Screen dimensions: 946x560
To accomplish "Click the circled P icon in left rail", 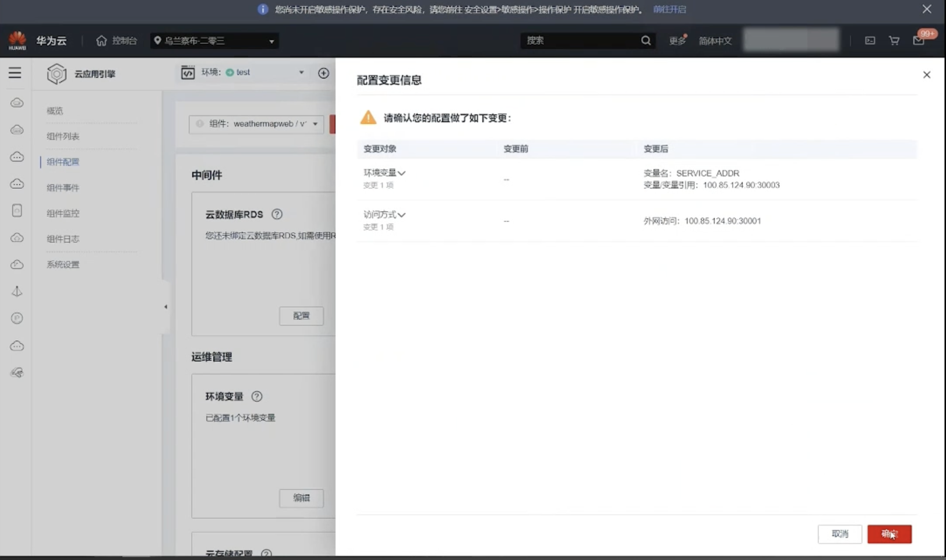I will pyautogui.click(x=17, y=318).
